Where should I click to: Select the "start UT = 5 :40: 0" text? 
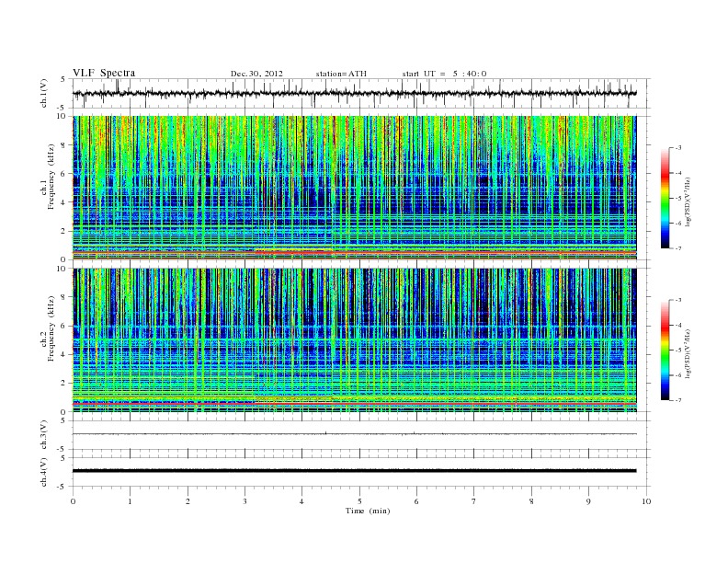pyautogui.click(x=444, y=74)
